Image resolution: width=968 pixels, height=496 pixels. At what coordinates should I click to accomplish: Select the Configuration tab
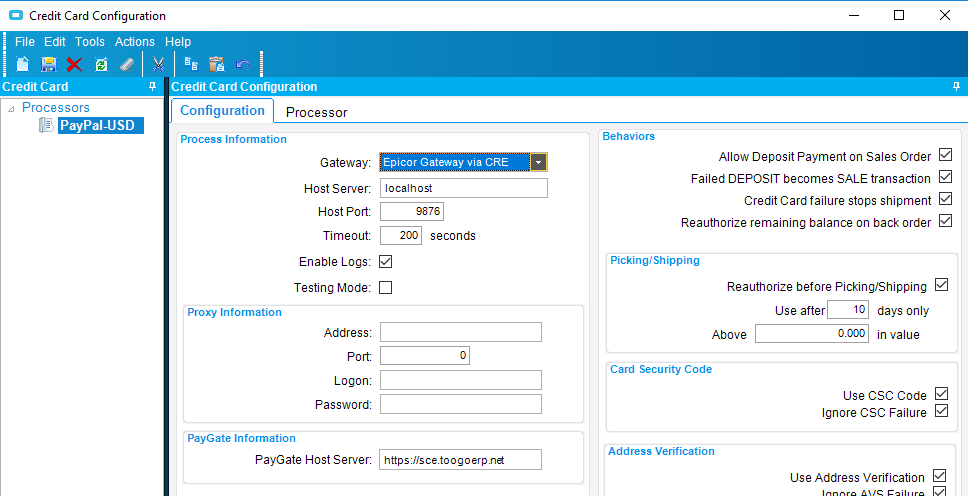pos(222,111)
